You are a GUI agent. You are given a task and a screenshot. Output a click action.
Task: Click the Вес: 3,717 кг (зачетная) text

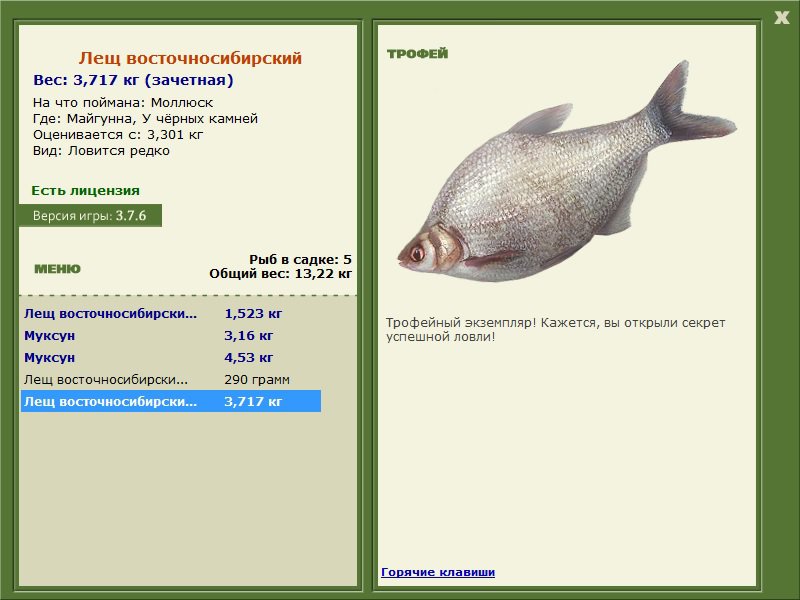[133, 80]
